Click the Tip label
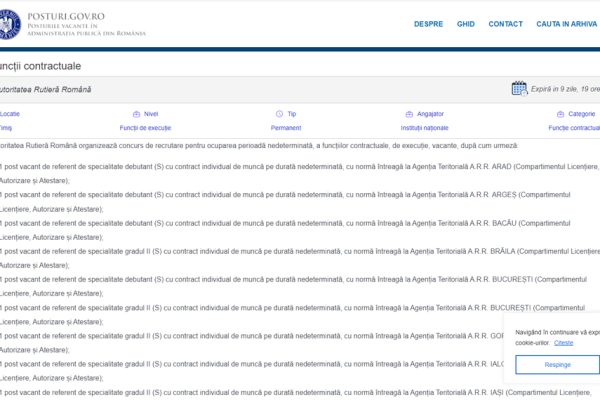The image size is (600, 400). 292,114
